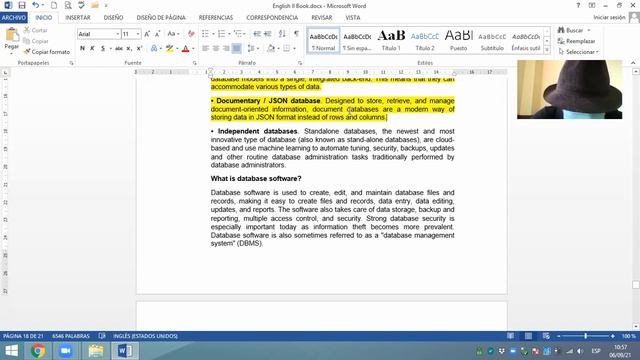Viewport: 640px width, 360px height.
Task: Save the document with the floppy disk icon
Action: (x=22, y=5)
